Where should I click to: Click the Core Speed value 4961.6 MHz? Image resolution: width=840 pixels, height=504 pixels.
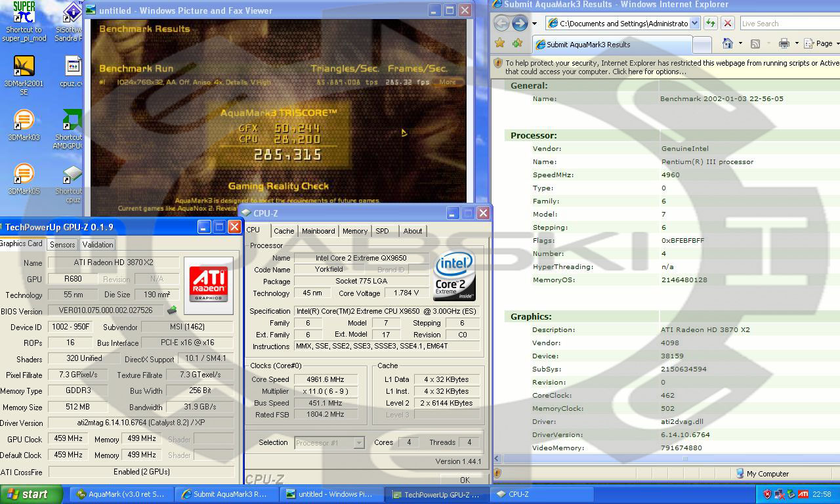tap(325, 379)
